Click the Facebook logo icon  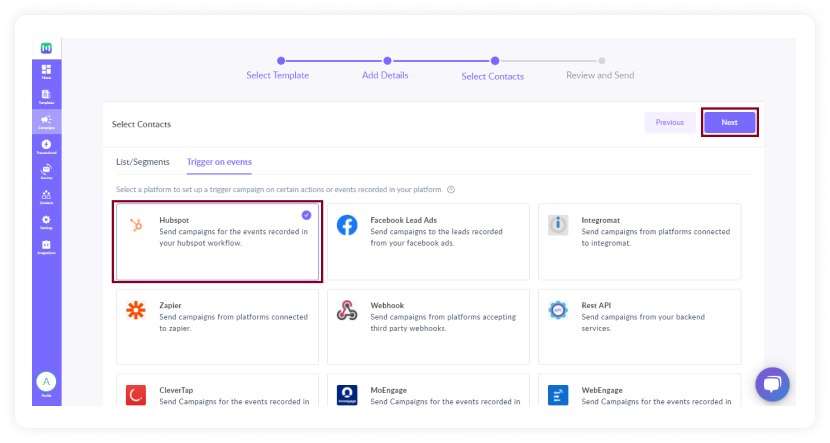(347, 225)
